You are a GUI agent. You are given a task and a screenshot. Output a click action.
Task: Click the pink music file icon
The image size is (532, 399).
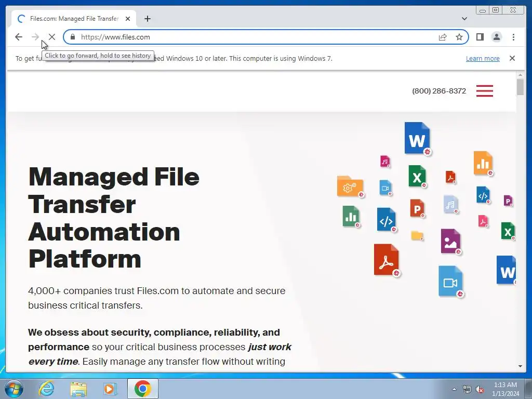(x=385, y=162)
